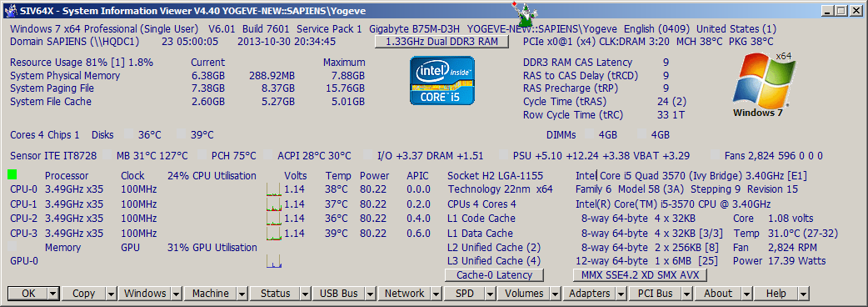868x307 pixels.
Task: Click the indicator square before PSU +5.10
Action: [504, 154]
